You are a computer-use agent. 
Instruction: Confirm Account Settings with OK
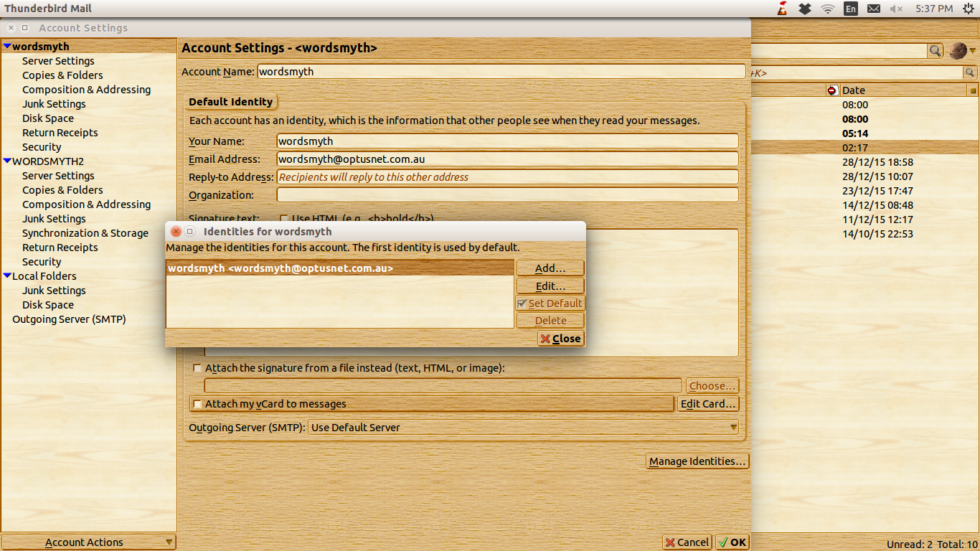point(732,542)
